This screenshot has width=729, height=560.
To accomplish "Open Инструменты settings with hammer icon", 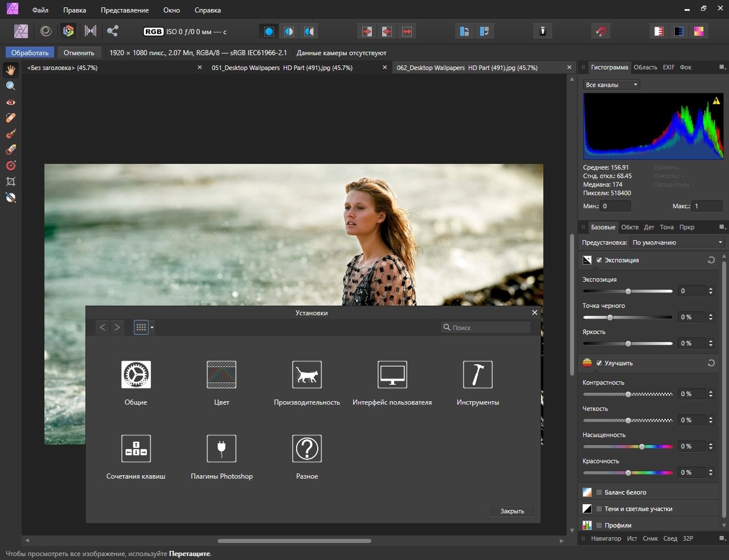I will pyautogui.click(x=477, y=375).
